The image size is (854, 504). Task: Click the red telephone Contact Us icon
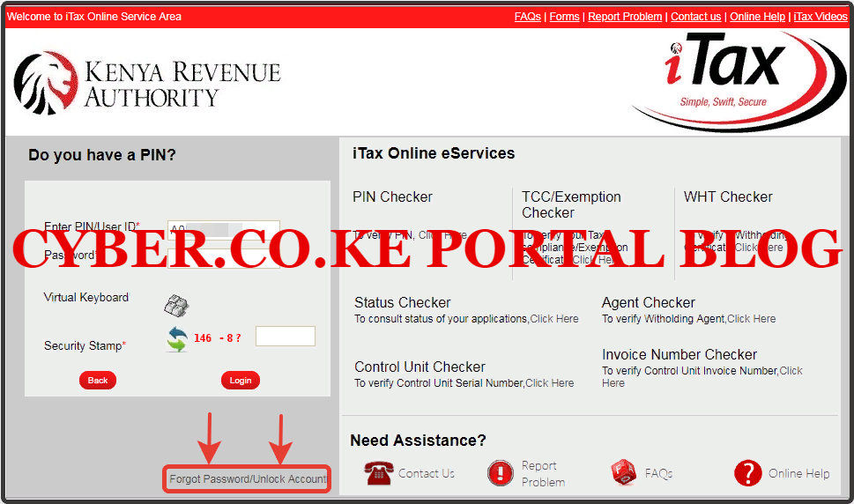click(378, 472)
